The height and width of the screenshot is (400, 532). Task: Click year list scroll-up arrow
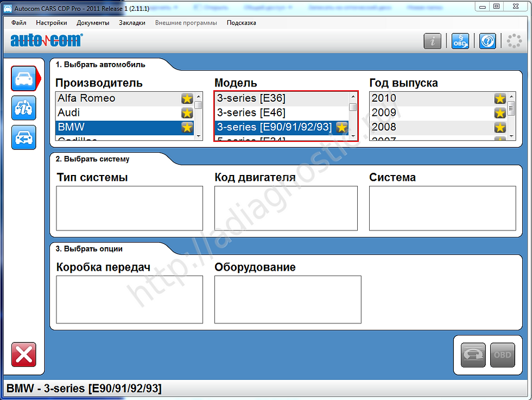click(x=511, y=97)
